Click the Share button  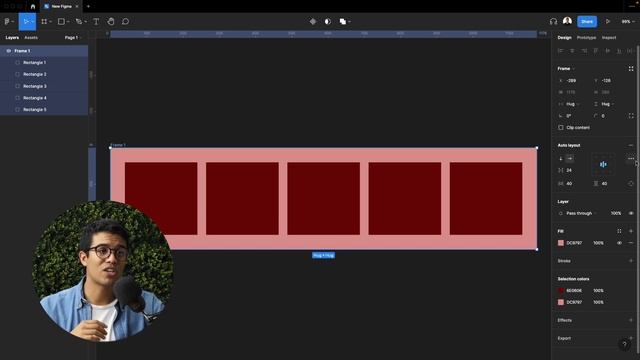587,22
